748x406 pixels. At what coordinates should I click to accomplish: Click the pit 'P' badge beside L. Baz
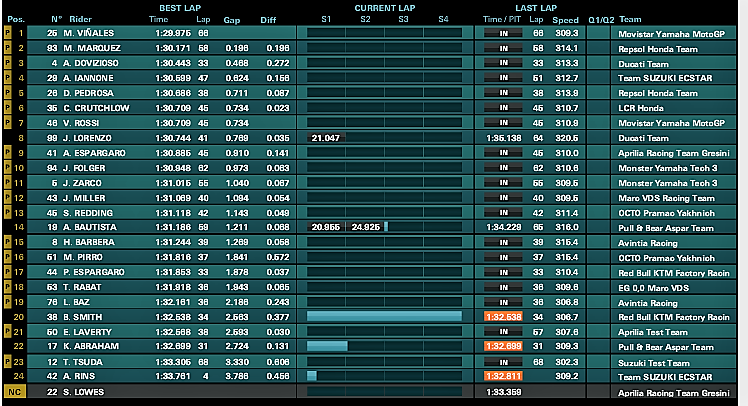click(8, 302)
